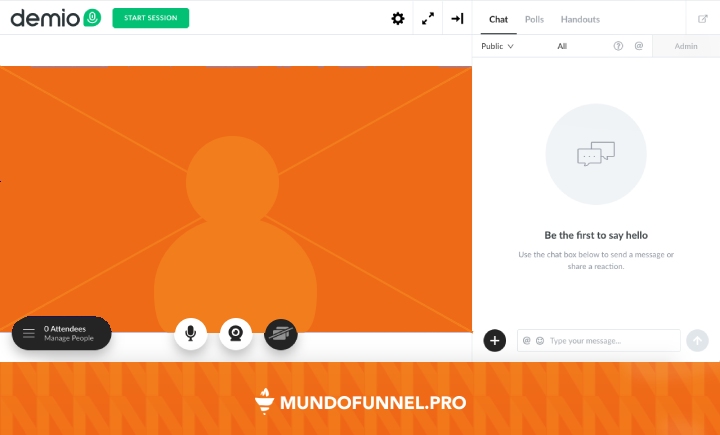Switch to the Handouts tab
720x435 pixels.
(x=580, y=19)
